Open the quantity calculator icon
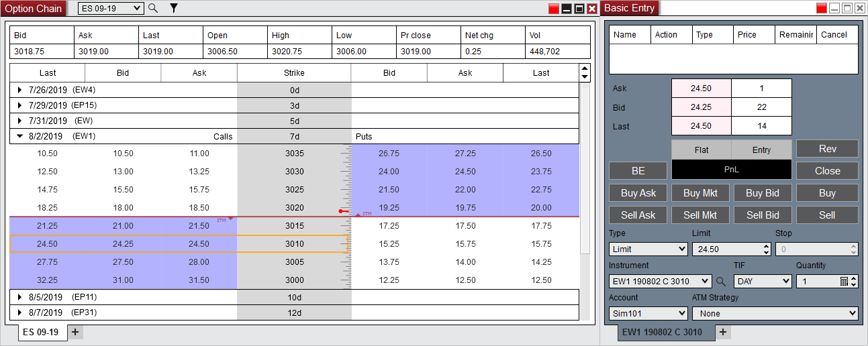The width and height of the screenshot is (868, 346). coord(844,282)
